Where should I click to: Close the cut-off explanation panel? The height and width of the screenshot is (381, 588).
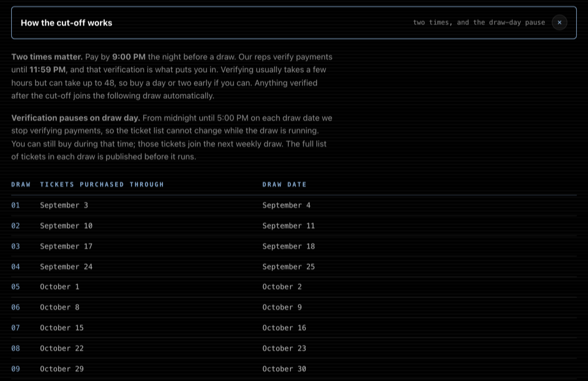coord(559,22)
